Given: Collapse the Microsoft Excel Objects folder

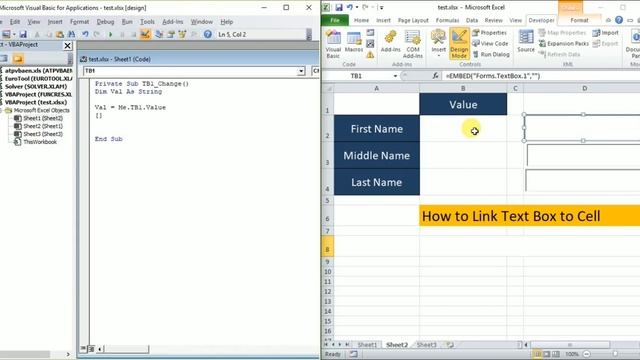Looking at the screenshot, I should [x=2, y=111].
